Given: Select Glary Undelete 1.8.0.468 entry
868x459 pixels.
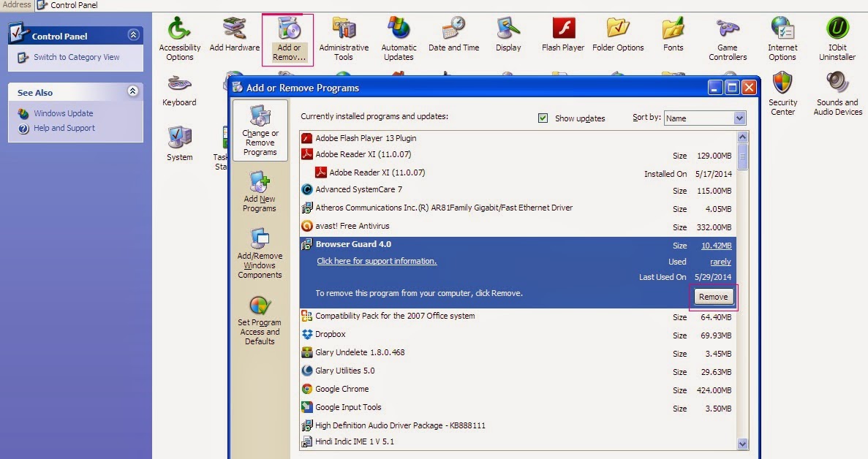Looking at the screenshot, I should tap(518, 353).
